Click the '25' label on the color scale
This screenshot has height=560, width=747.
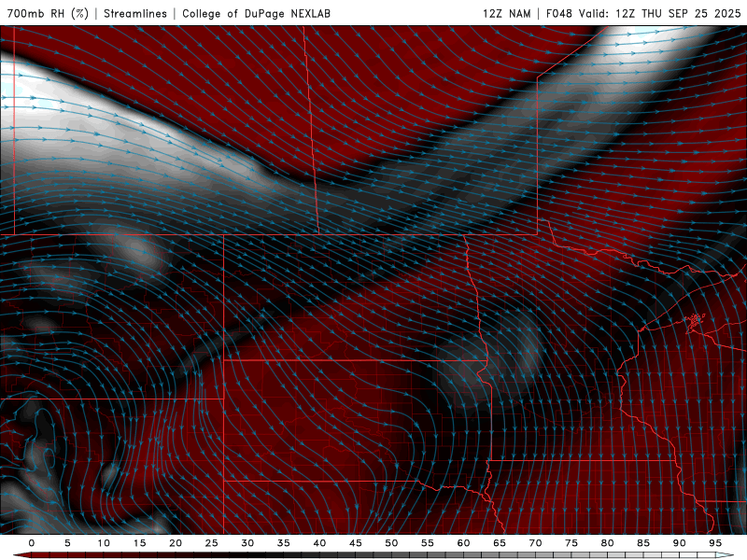click(x=212, y=543)
